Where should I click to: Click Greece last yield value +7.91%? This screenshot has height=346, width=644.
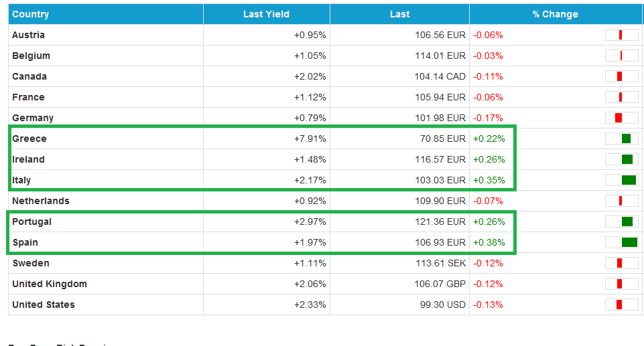coord(310,139)
